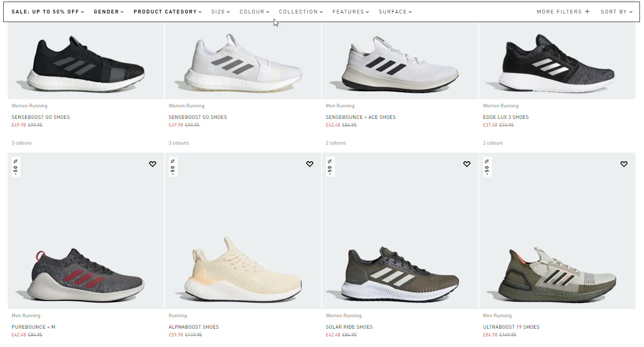Screen dimensions: 644x347
Task: Open the Collection filter menu
Action: [301, 12]
